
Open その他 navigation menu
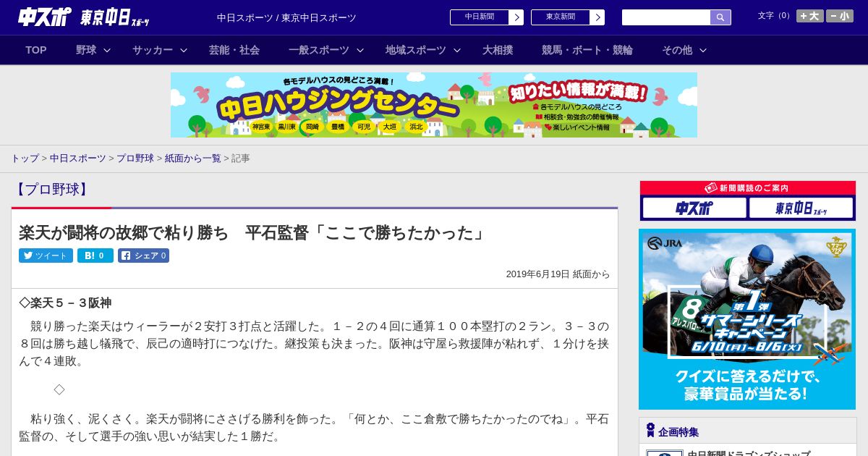[x=677, y=50]
